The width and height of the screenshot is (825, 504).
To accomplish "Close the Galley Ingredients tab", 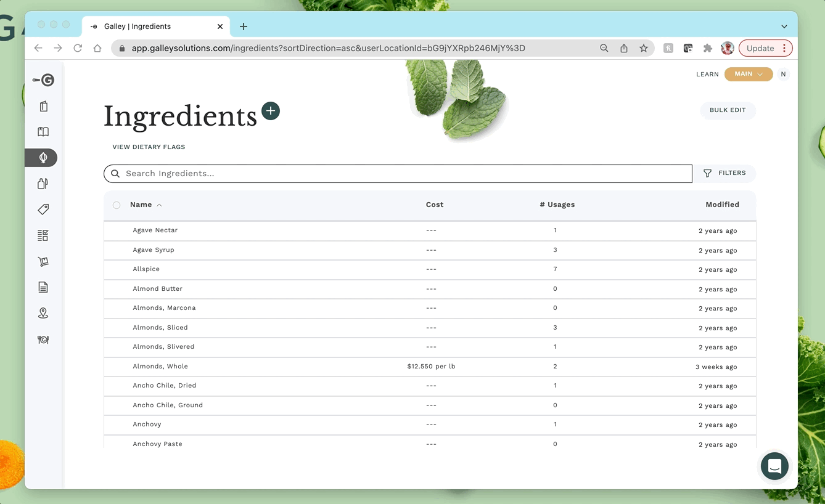I will [x=220, y=26].
